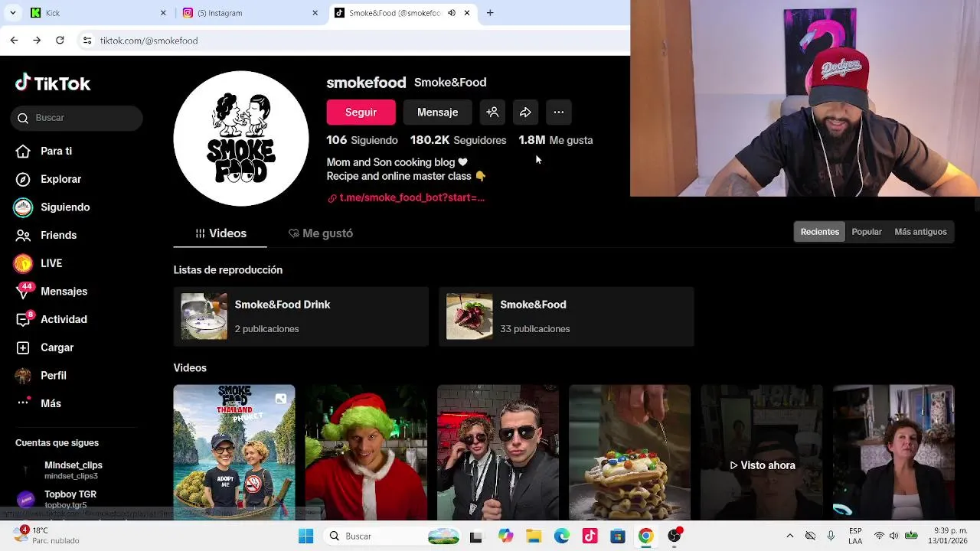Screen dimensions: 980x551
Task: Go back in browser history
Action: [14, 40]
